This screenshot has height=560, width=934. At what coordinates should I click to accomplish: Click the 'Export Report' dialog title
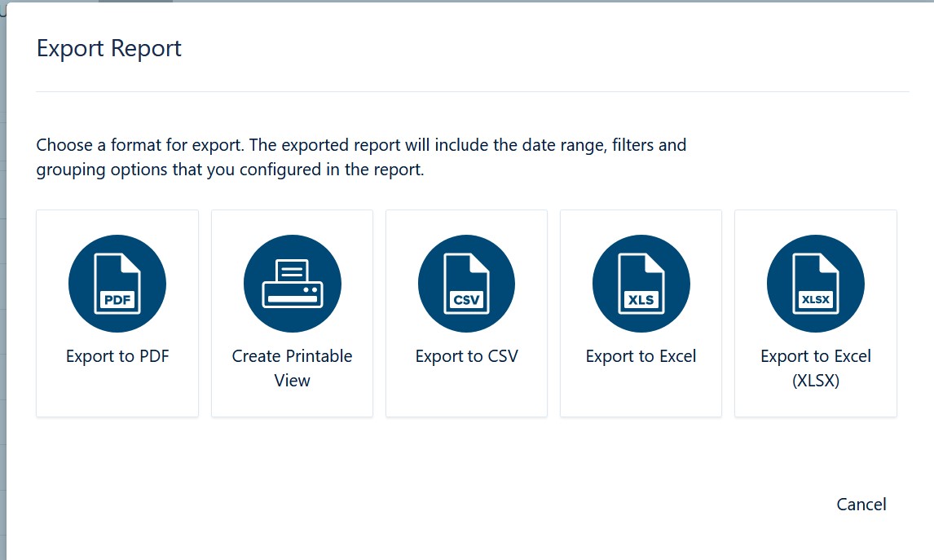109,49
